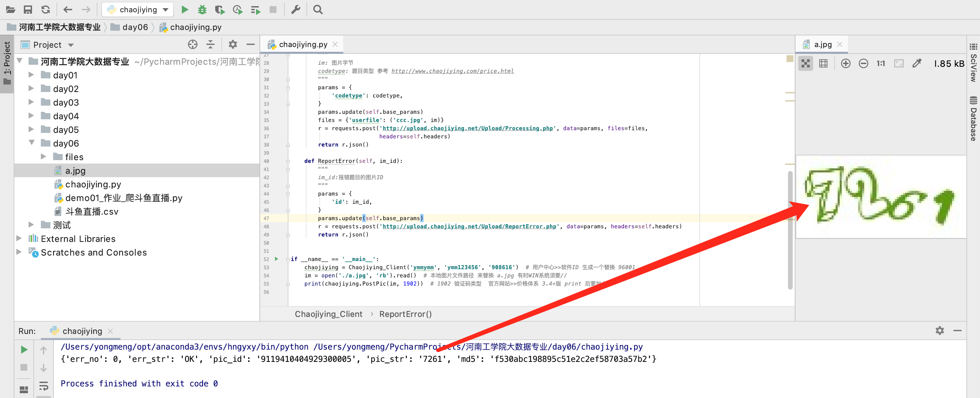The height and width of the screenshot is (398, 980).
Task: Click the color picker eyedropper icon
Action: 917,64
